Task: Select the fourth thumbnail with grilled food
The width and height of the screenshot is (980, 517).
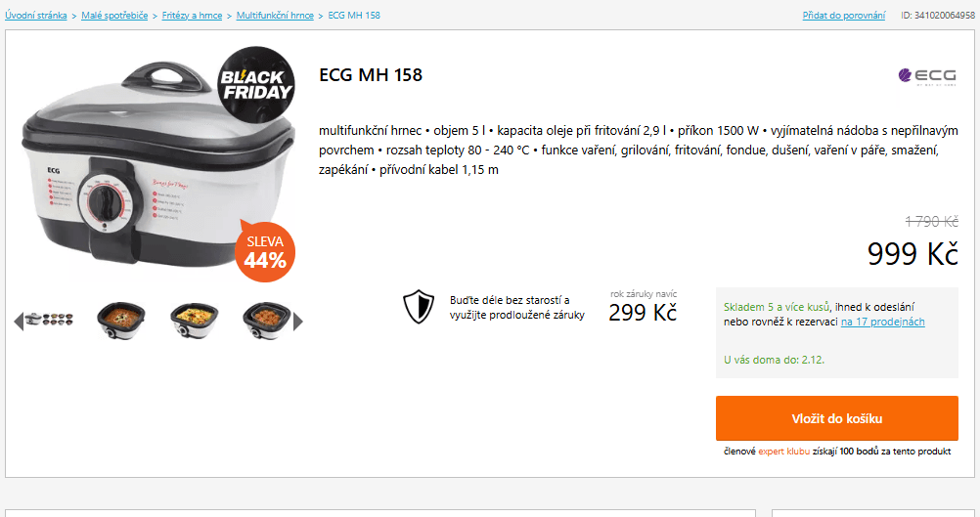Action: [266, 320]
